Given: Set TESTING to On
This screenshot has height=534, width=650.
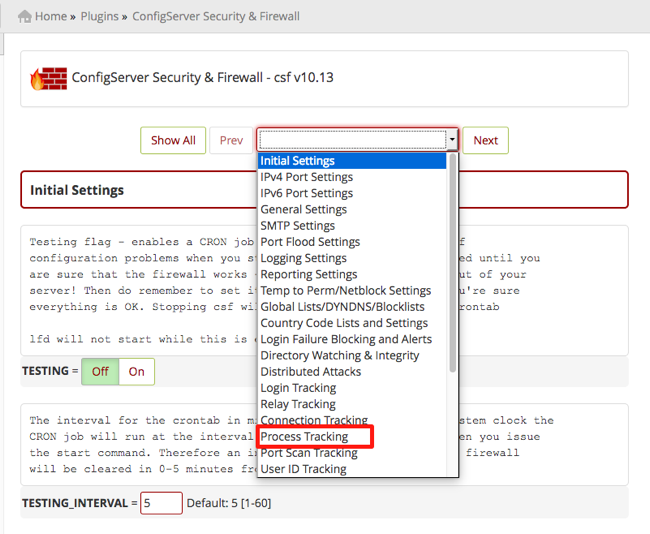Looking at the screenshot, I should [x=136, y=371].
